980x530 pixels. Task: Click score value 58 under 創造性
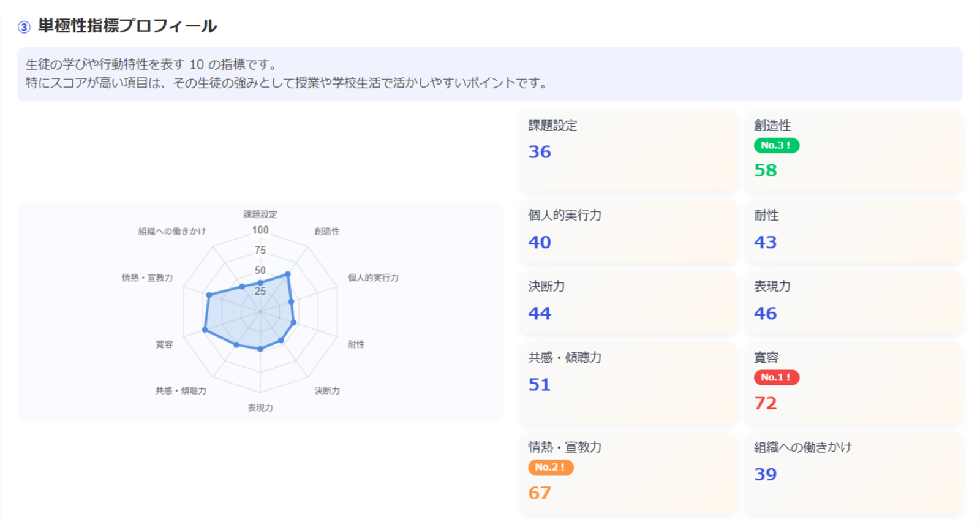765,170
